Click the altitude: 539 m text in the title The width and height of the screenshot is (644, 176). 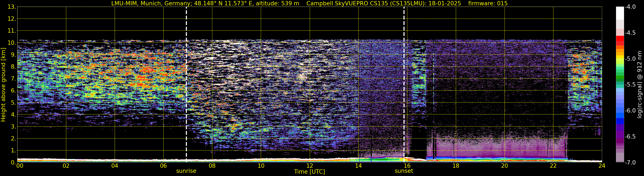[277, 3]
